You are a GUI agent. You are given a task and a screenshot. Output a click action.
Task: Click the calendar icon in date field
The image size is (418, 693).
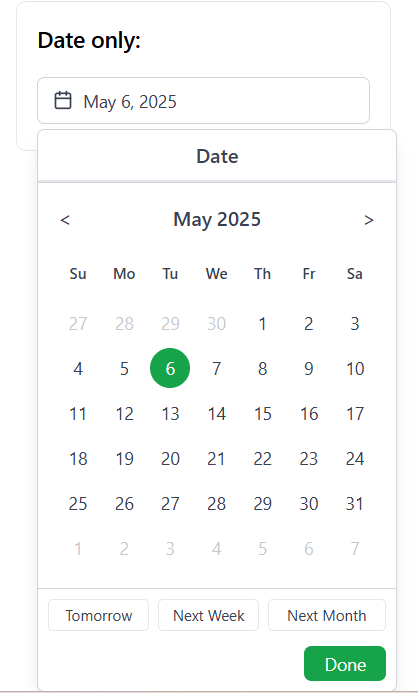63,100
